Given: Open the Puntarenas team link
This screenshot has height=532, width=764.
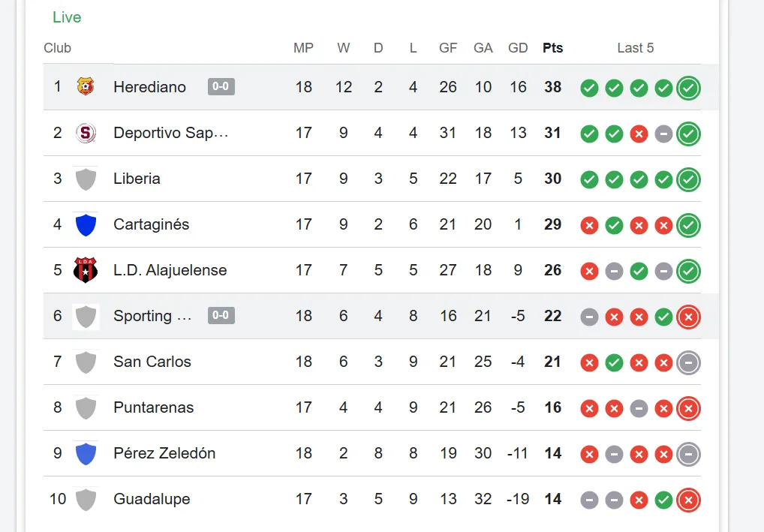Looking at the screenshot, I should coord(153,407).
